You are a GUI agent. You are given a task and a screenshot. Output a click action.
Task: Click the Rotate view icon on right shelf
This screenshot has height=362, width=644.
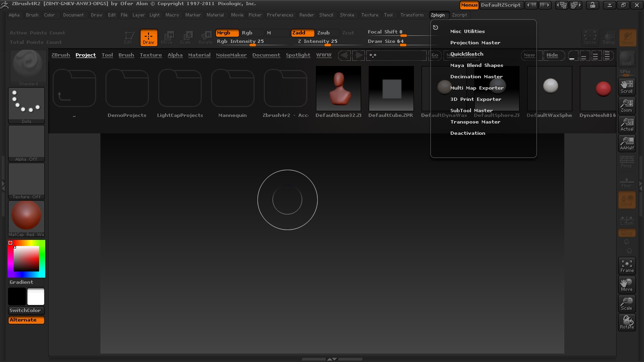coord(627,322)
